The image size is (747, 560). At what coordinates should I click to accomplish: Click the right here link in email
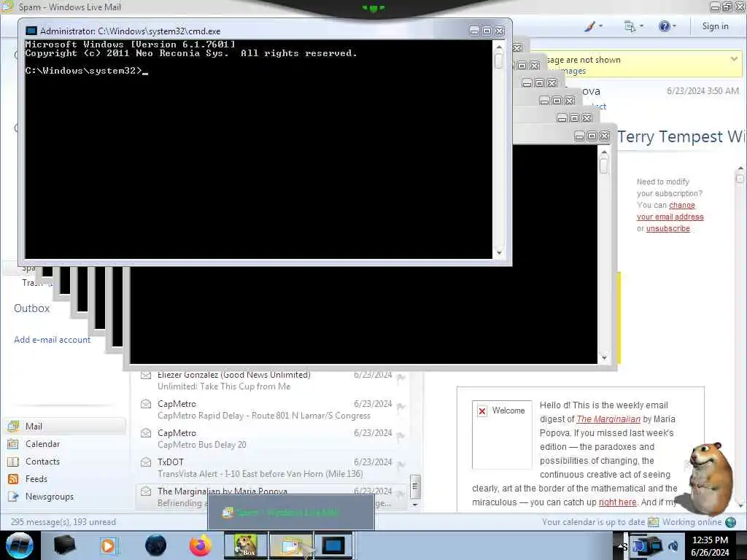click(x=617, y=502)
